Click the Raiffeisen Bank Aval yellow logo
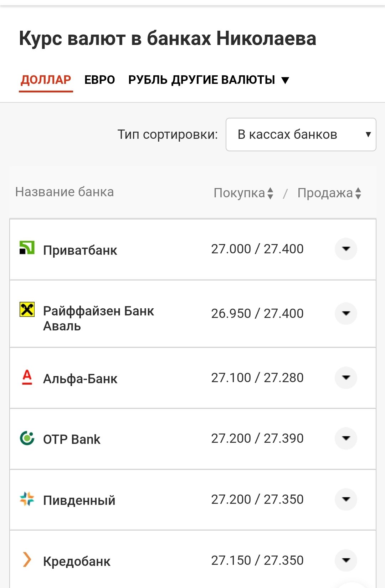The width and height of the screenshot is (385, 588). pos(27,309)
